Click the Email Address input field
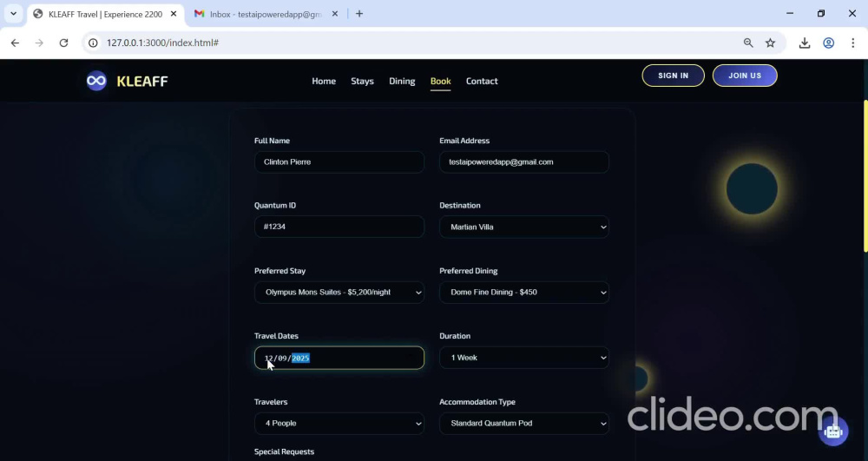 524,162
